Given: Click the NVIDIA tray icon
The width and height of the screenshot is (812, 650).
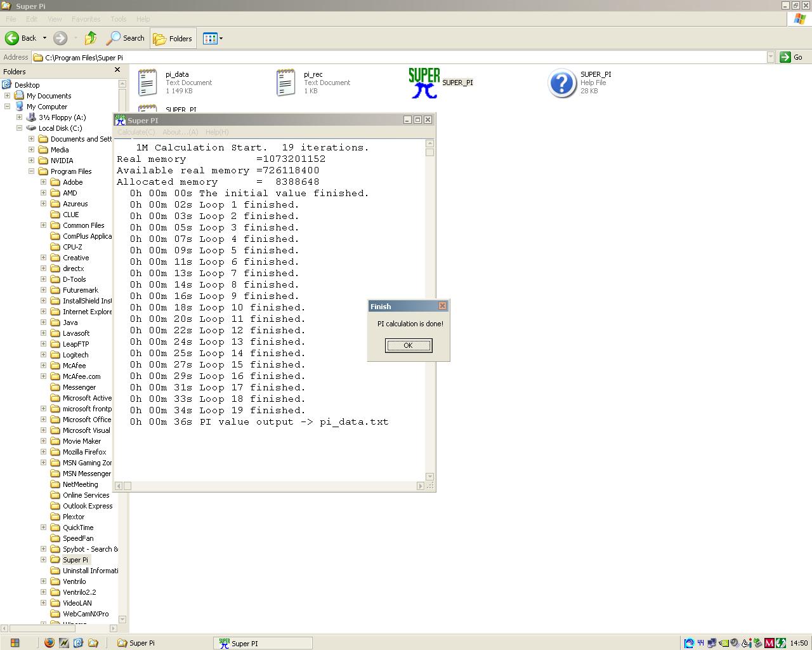Looking at the screenshot, I should pyautogui.click(x=724, y=643).
